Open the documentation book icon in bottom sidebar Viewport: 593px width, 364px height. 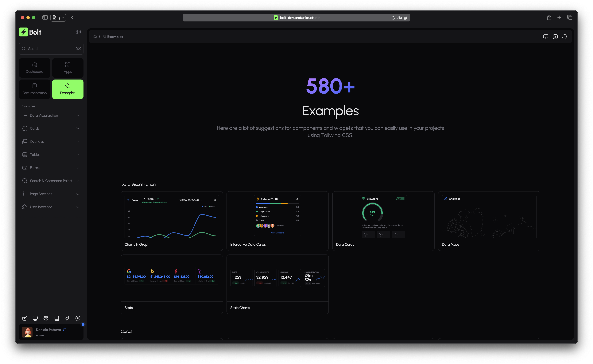tap(57, 318)
